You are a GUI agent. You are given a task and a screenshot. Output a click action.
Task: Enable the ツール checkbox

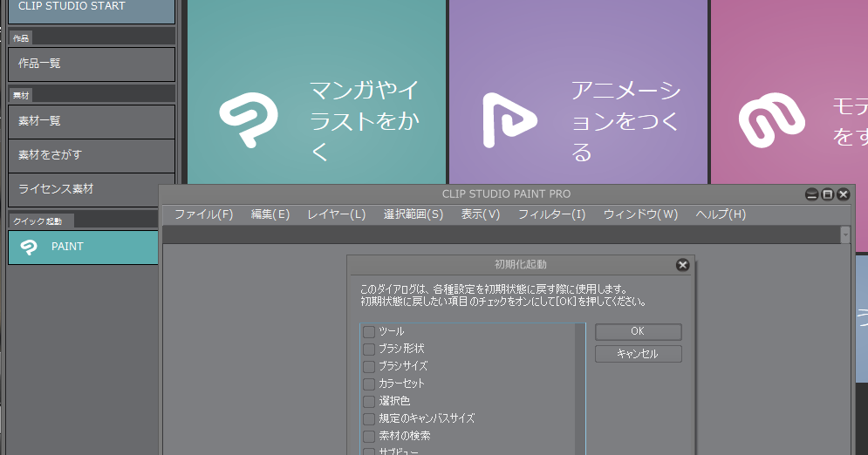click(x=369, y=332)
